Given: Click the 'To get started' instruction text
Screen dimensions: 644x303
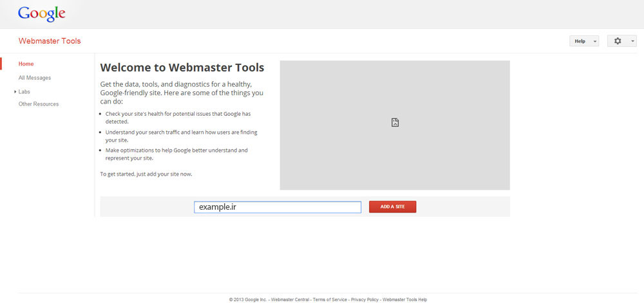Looking at the screenshot, I should (146, 174).
